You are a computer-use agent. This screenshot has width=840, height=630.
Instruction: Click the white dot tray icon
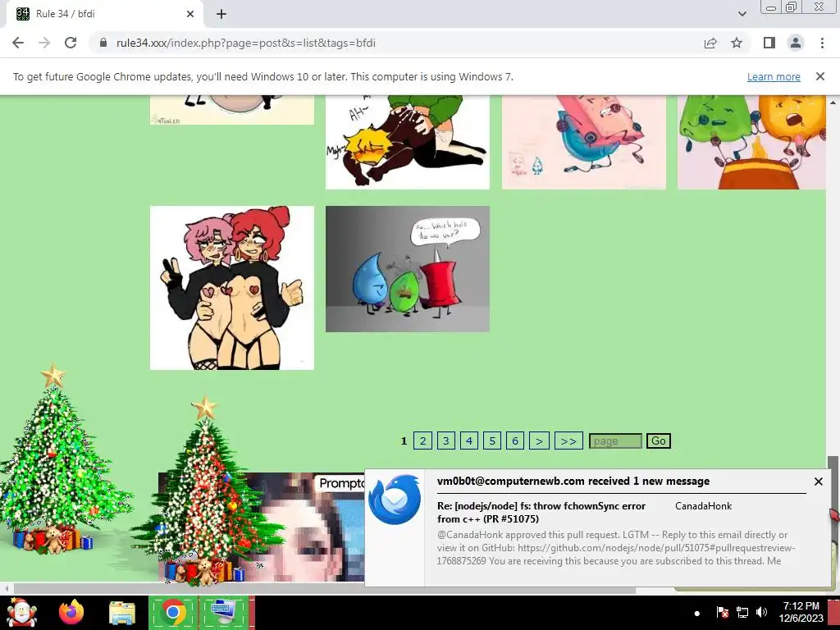pos(696,613)
